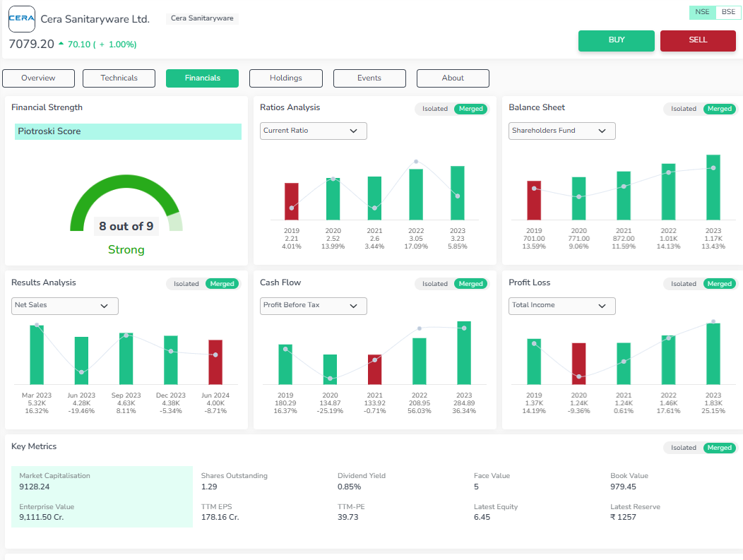Viewport: 743px width, 560px height.
Task: Click the Piotroski Score header bar
Action: pos(128,132)
